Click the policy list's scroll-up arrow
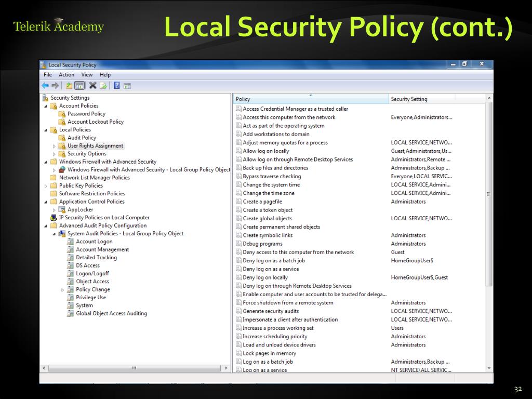The image size is (532, 399). pos(489,98)
